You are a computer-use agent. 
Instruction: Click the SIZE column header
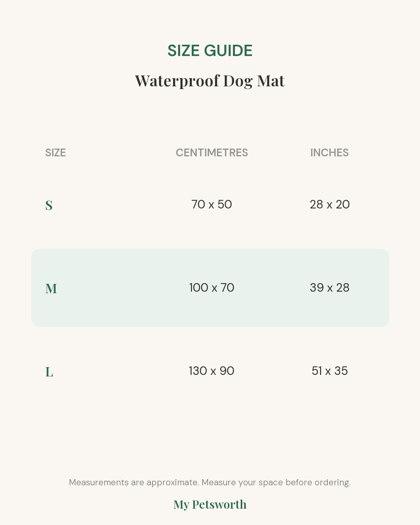(56, 152)
